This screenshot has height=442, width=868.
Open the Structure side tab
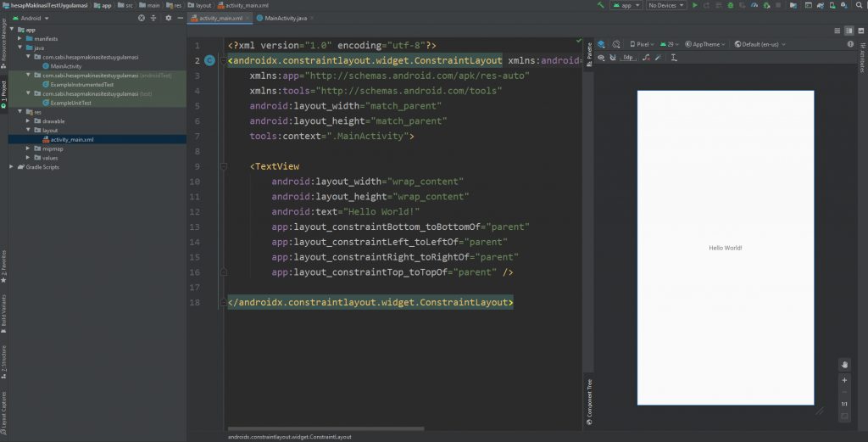point(4,361)
